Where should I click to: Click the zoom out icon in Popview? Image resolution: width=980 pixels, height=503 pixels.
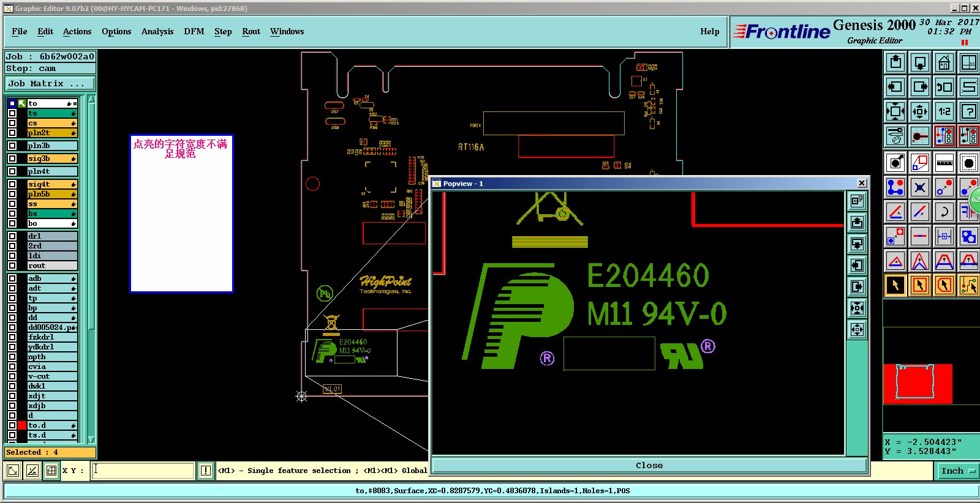(857, 330)
